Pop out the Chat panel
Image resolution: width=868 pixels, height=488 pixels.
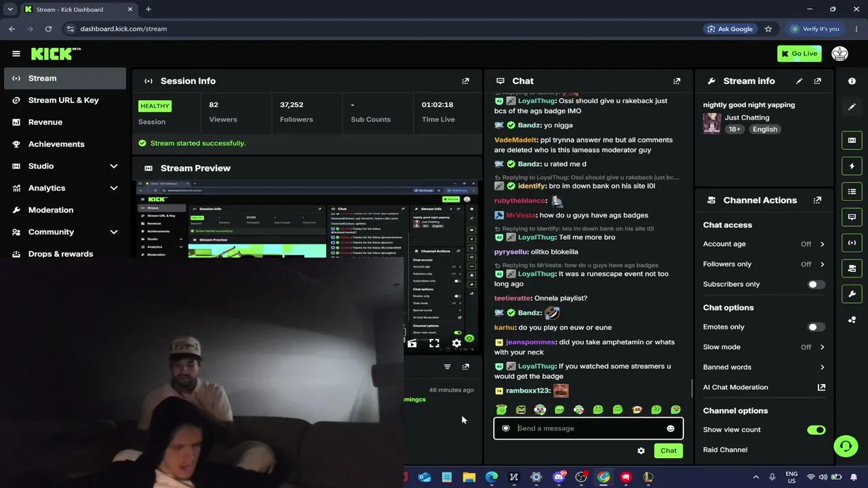pyautogui.click(x=677, y=81)
